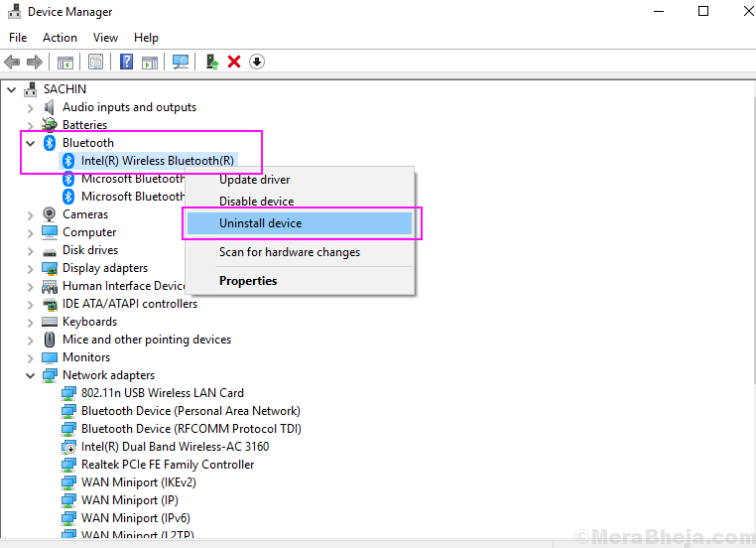
Task: Click the red X Uninstall device icon
Action: 234,62
